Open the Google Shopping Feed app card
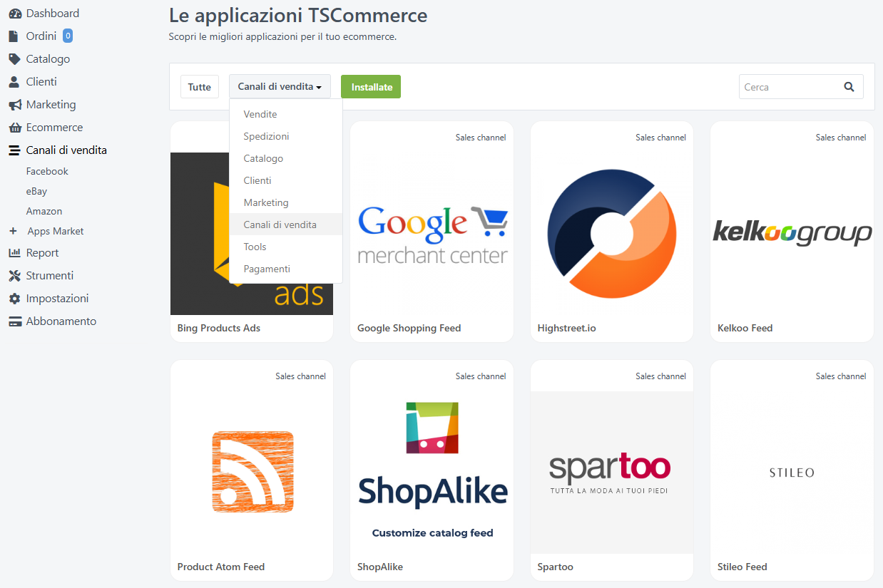This screenshot has height=588, width=883. [x=432, y=233]
